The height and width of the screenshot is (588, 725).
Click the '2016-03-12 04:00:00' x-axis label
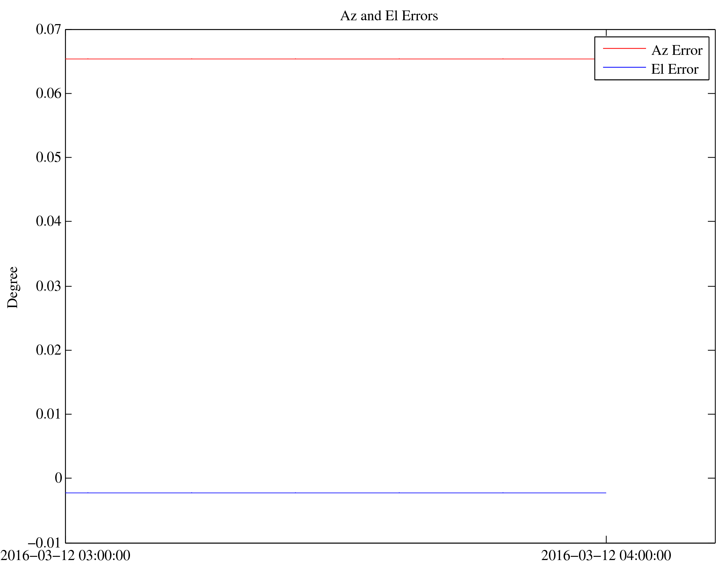click(606, 556)
